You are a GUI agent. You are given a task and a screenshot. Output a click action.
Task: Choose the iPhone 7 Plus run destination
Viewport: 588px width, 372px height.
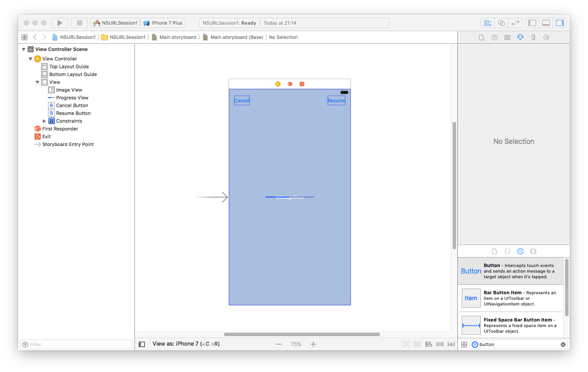pyautogui.click(x=163, y=23)
